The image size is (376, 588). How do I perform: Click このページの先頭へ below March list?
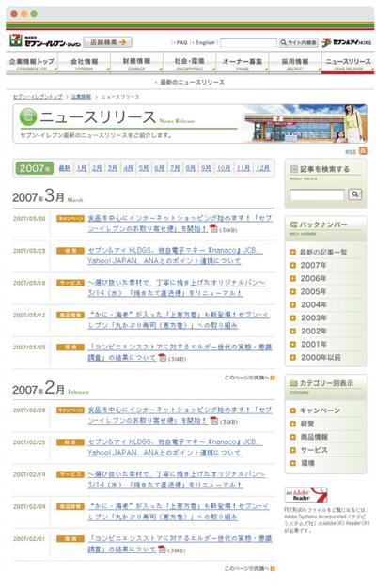click(249, 378)
